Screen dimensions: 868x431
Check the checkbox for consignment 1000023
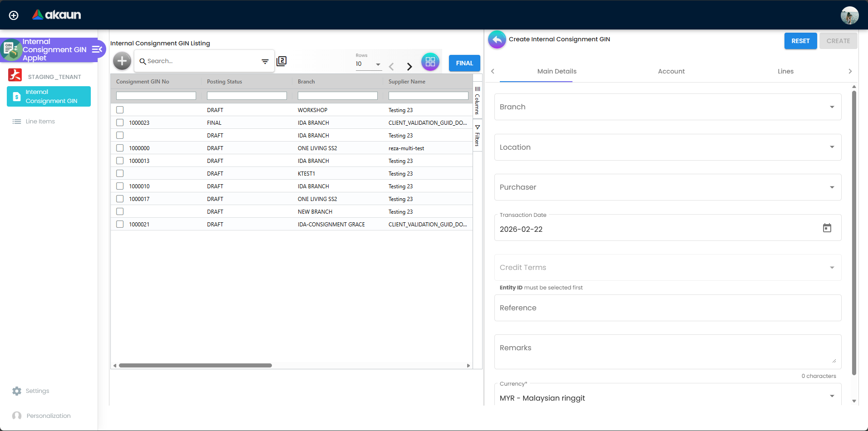coord(119,122)
